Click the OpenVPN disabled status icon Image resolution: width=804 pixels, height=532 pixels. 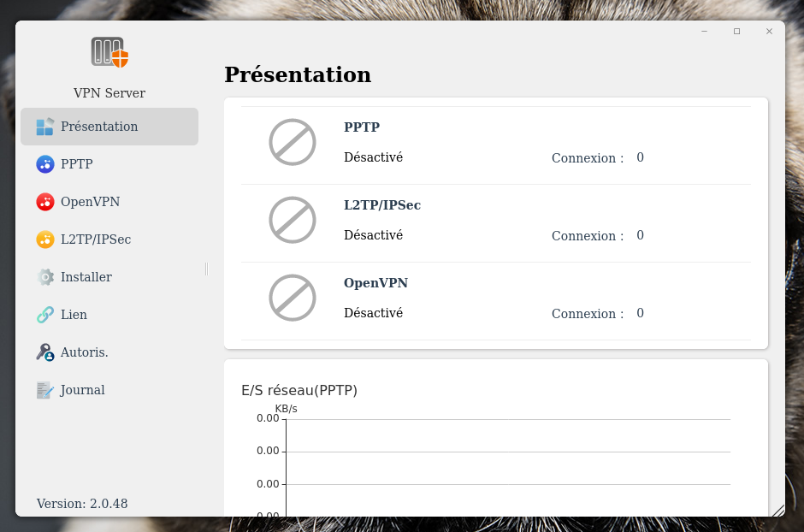[x=293, y=298]
